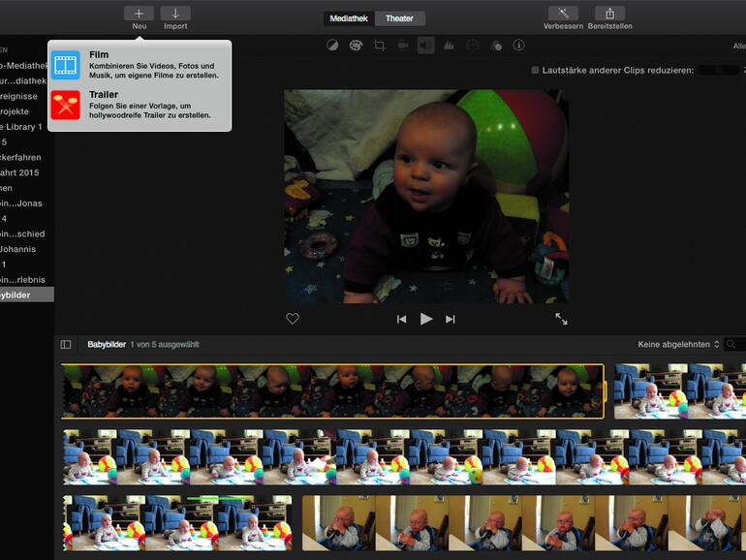Screen dimensions: 746x560
Task: Open the color balance adjustment
Action: click(332, 46)
